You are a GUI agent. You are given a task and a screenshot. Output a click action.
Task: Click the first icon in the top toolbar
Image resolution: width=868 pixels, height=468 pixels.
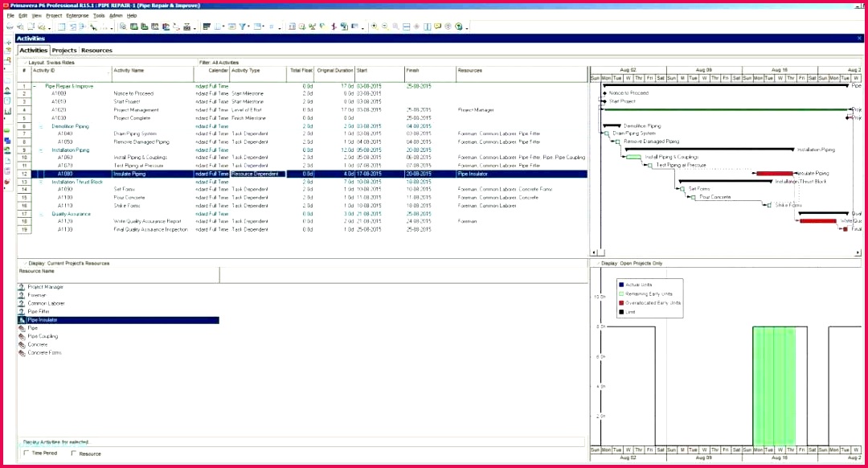tap(10, 27)
